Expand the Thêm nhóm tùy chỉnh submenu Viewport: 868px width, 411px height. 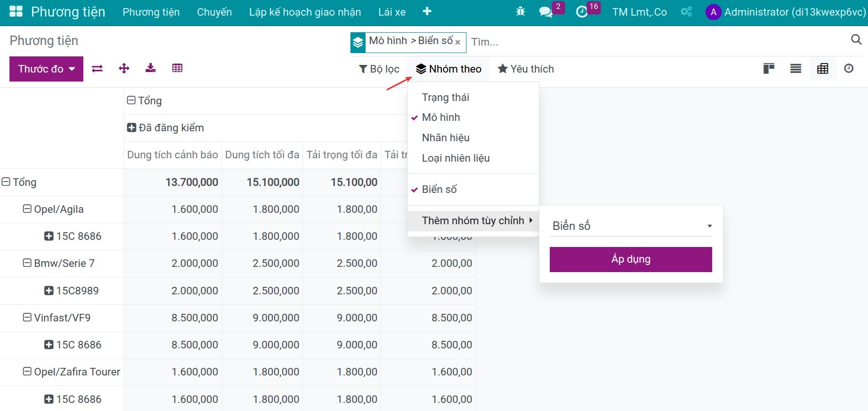click(x=473, y=221)
